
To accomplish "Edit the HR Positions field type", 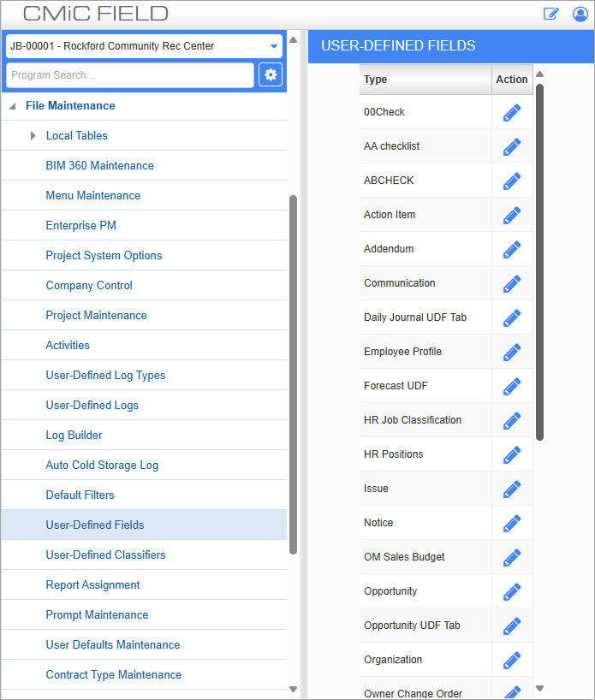I will click(x=512, y=454).
